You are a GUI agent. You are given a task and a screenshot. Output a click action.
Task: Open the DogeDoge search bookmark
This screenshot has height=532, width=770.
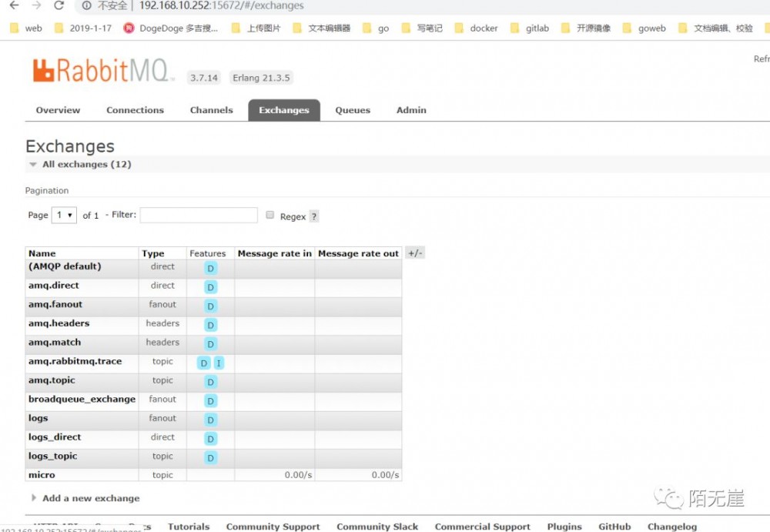coord(171,28)
